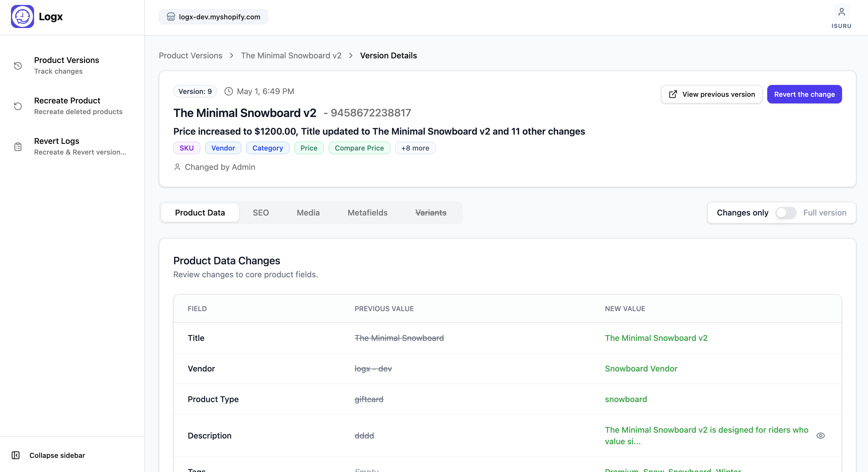Image resolution: width=868 pixels, height=472 pixels.
Task: Click the 'May 1, 6:49 PM' timestamp
Action: pos(266,91)
